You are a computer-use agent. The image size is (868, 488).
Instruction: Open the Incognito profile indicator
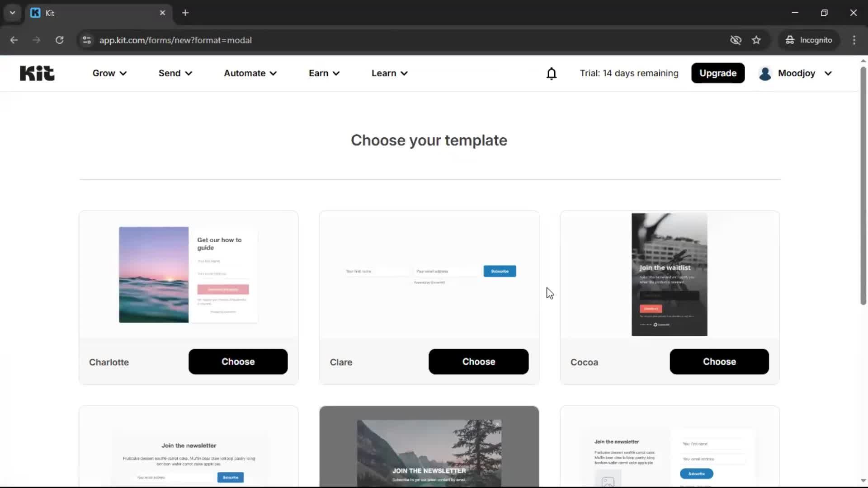coord(809,40)
